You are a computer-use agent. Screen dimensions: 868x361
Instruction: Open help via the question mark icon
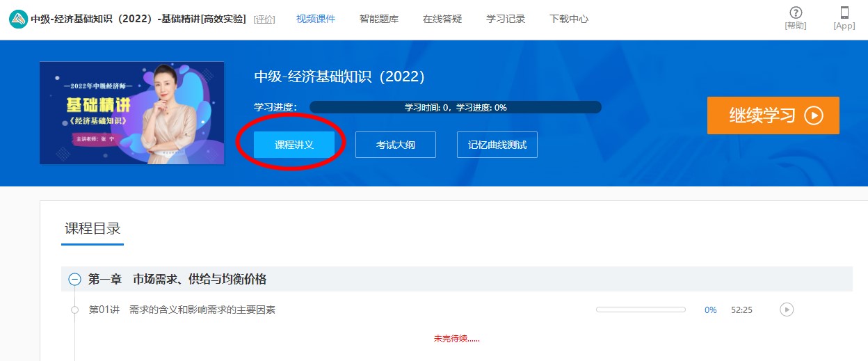tap(796, 13)
